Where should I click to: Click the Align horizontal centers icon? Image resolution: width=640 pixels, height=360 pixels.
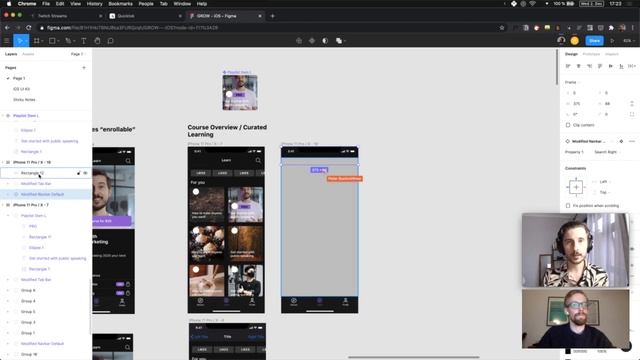pos(578,66)
